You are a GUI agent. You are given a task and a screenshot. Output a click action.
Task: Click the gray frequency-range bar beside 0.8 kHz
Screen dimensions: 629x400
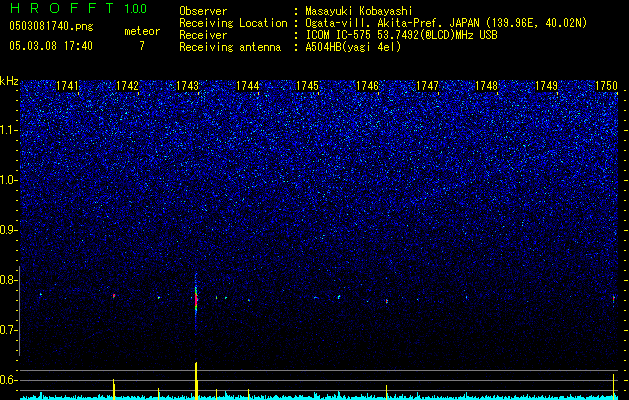pos(20,311)
